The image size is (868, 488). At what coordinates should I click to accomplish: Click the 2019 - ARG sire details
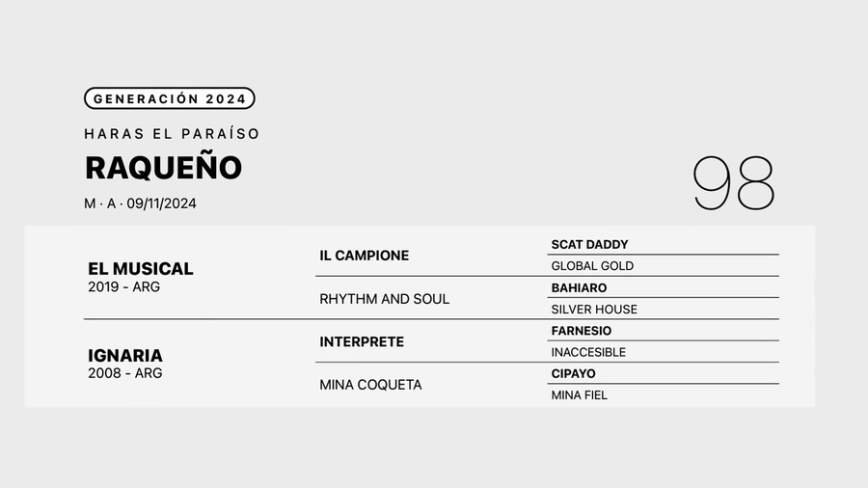(x=124, y=287)
